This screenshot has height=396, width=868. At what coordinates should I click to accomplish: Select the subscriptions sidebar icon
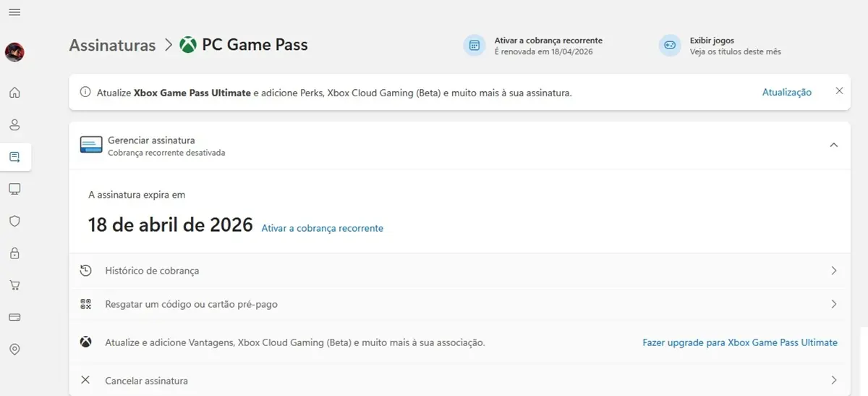[14, 156]
